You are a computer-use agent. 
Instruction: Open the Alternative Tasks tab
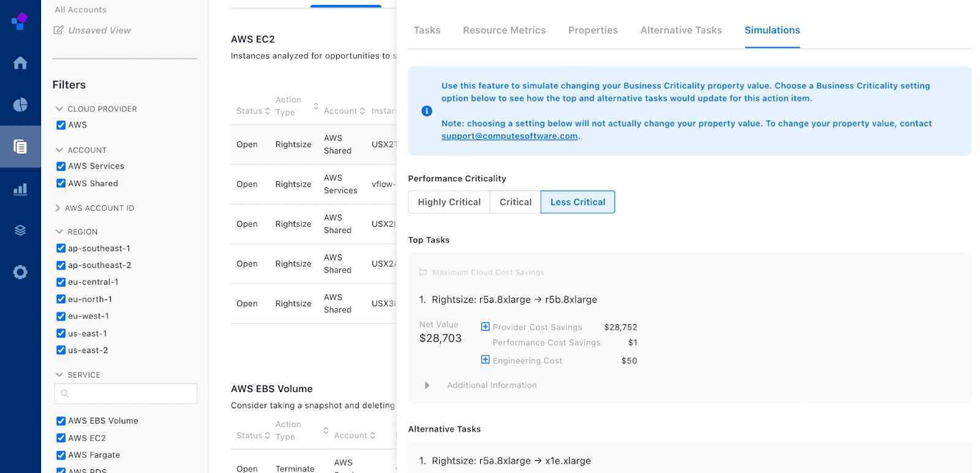click(681, 30)
